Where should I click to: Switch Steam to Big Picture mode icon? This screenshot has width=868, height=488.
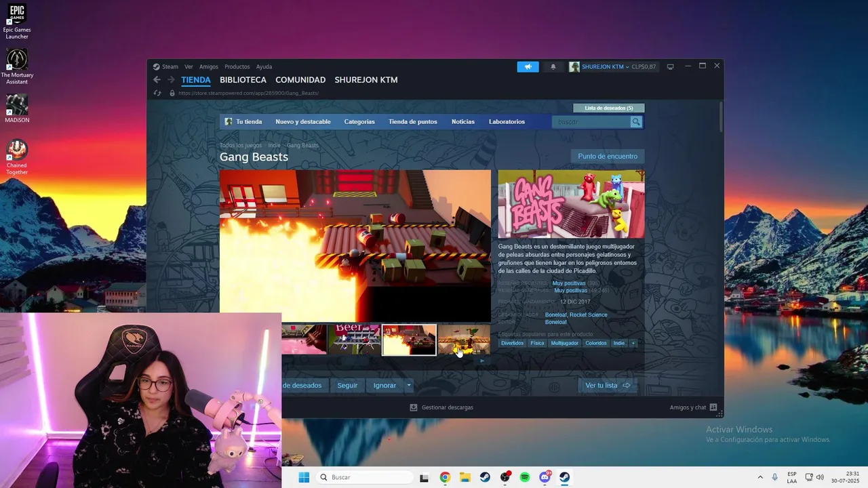click(670, 66)
